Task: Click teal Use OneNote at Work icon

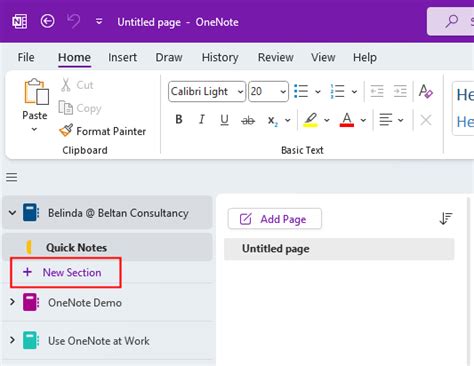Action: point(31,340)
